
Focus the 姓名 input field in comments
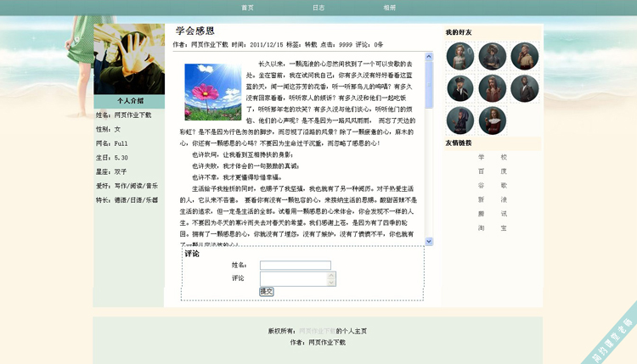coord(296,266)
